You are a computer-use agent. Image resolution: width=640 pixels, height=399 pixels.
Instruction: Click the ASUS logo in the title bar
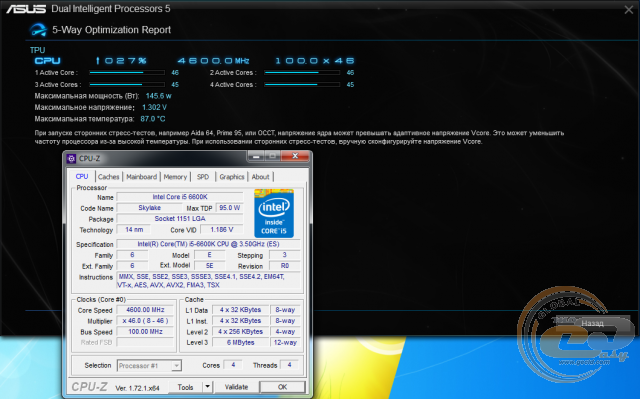(x=26, y=9)
